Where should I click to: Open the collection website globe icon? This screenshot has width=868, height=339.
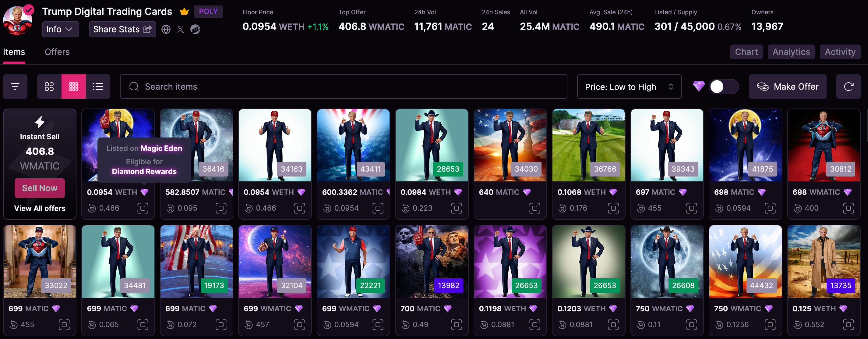[166, 29]
